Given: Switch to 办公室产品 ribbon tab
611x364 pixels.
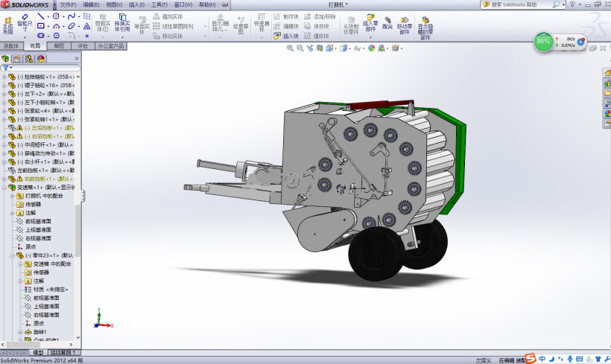Looking at the screenshot, I should [x=111, y=46].
